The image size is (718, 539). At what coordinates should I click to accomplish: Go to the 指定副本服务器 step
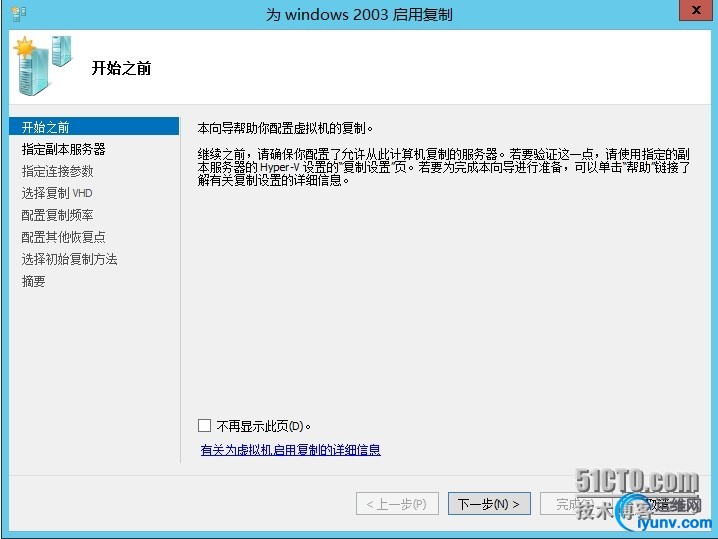(x=63, y=149)
